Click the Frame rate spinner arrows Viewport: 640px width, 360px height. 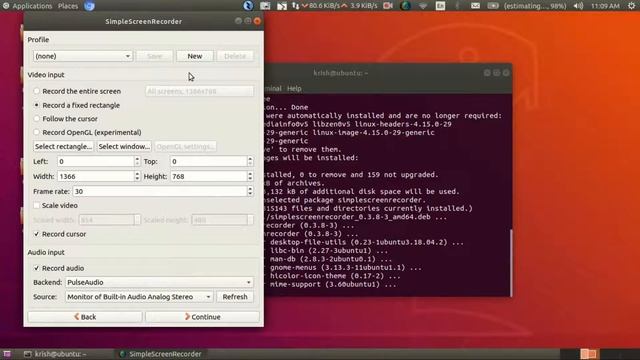point(250,191)
